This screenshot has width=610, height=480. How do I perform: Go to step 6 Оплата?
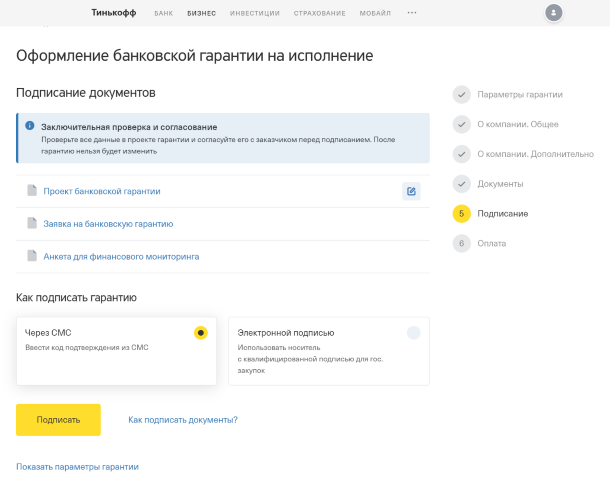pyautogui.click(x=491, y=243)
